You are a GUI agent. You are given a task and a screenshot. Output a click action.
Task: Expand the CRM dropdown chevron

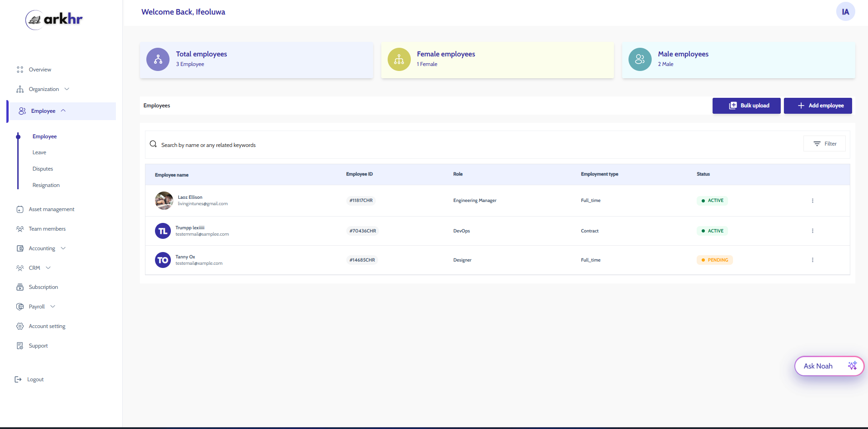point(48,268)
